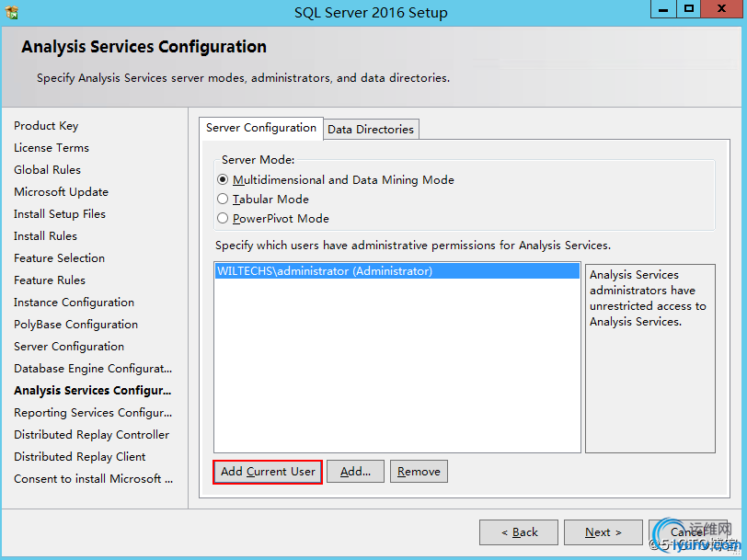This screenshot has height=560, width=747.
Task: Minimize the SQL Server Setup window
Action: pos(663,8)
